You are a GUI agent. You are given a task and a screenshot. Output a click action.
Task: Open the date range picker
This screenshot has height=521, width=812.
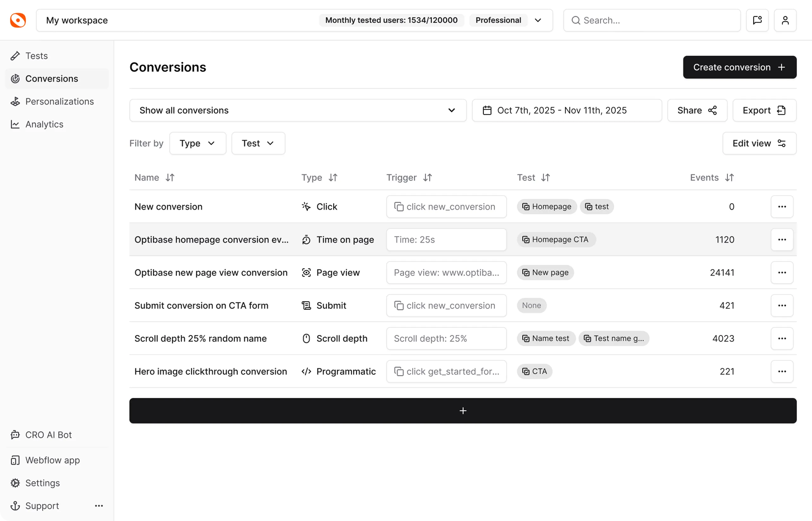566,110
